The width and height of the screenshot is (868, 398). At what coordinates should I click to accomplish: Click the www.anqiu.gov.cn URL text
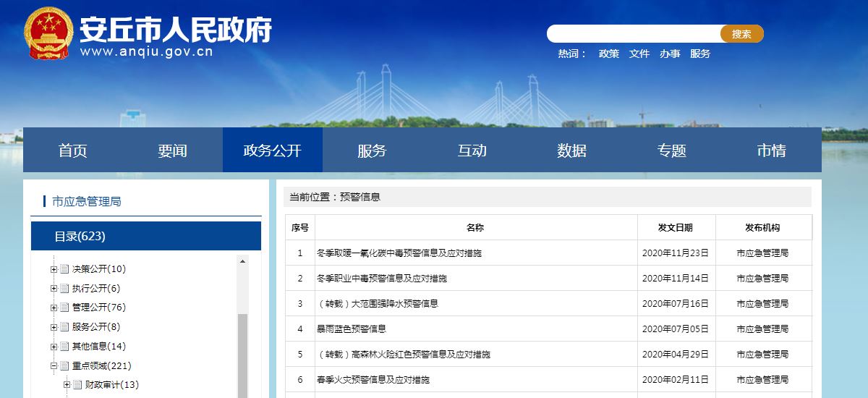click(147, 52)
